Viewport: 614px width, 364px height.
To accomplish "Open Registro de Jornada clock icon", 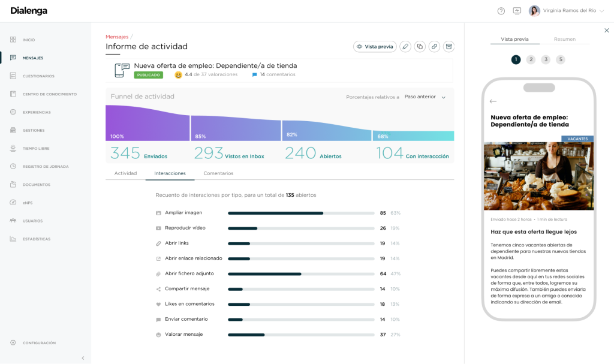I will 13,166.
